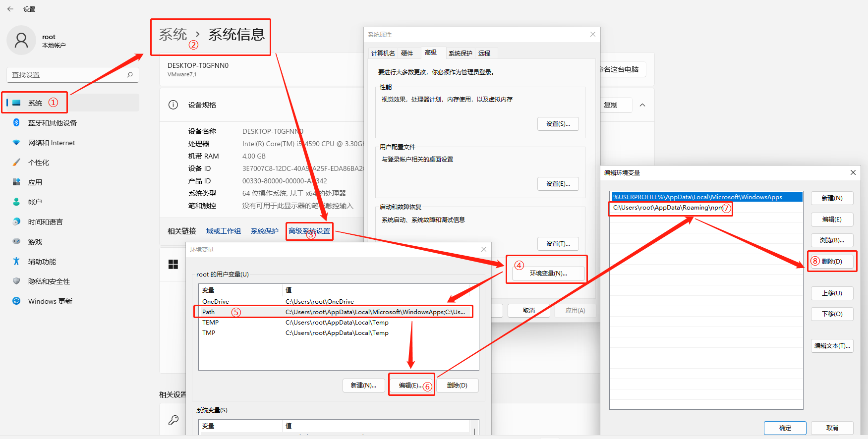Switch to the Hardware tab in System Properties

pyautogui.click(x=407, y=54)
